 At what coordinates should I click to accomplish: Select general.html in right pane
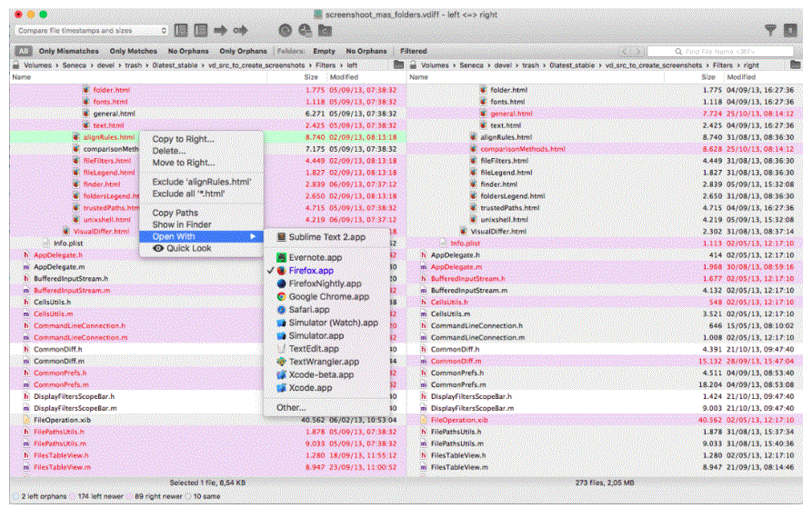(605, 114)
